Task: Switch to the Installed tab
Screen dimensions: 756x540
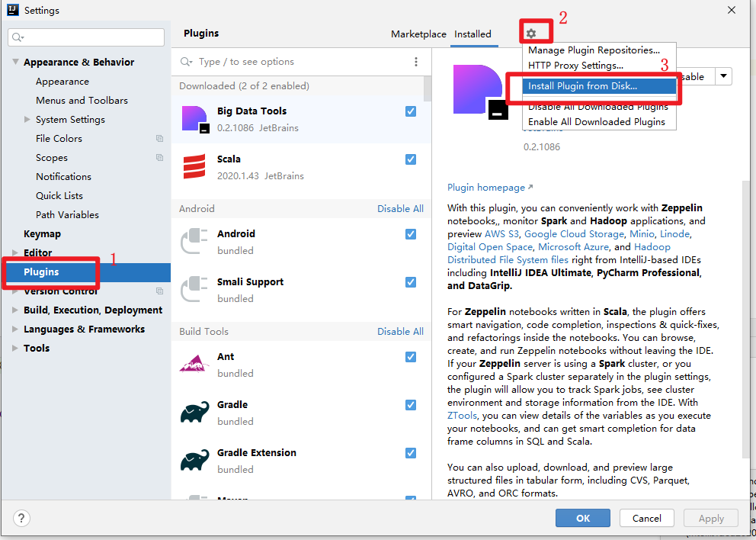Action: pyautogui.click(x=472, y=34)
